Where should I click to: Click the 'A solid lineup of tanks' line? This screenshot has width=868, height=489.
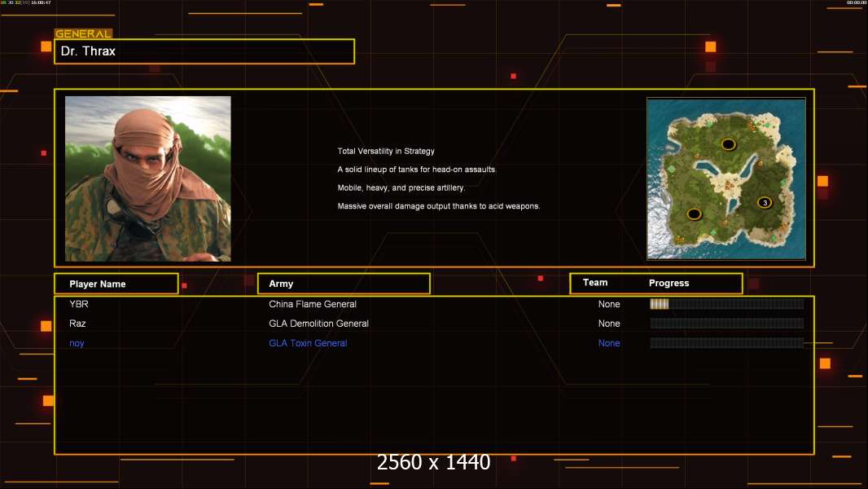pyautogui.click(x=417, y=170)
